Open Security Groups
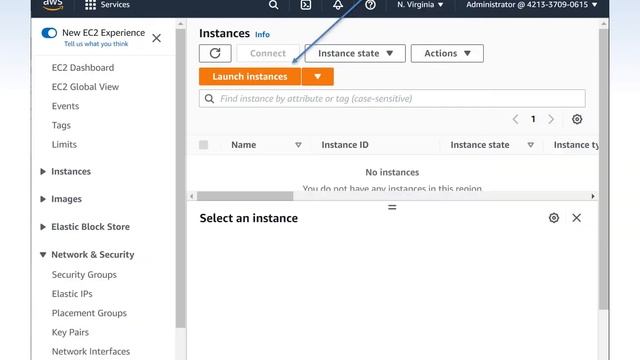 (x=84, y=275)
